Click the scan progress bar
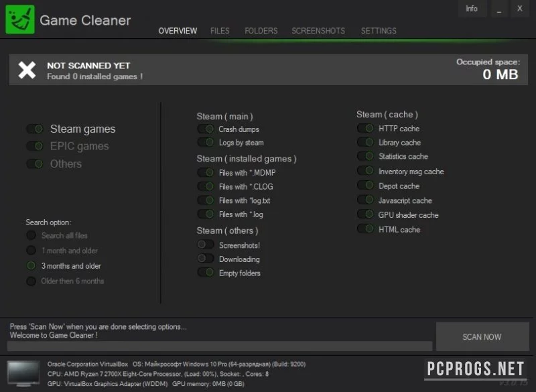This screenshot has height=392, width=536. (220, 346)
